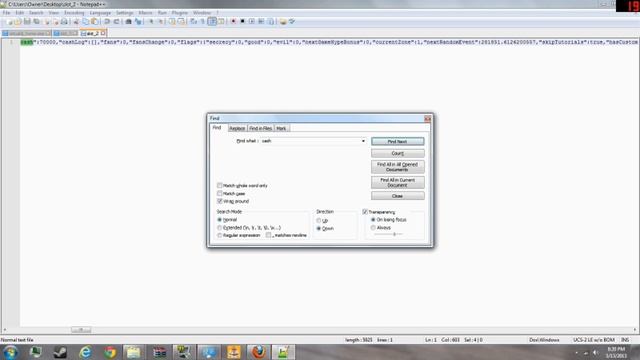Viewport: 640px width, 360px height.
Task: Click the Zoom Out toolbar icon
Action: pyautogui.click(x=160, y=22)
